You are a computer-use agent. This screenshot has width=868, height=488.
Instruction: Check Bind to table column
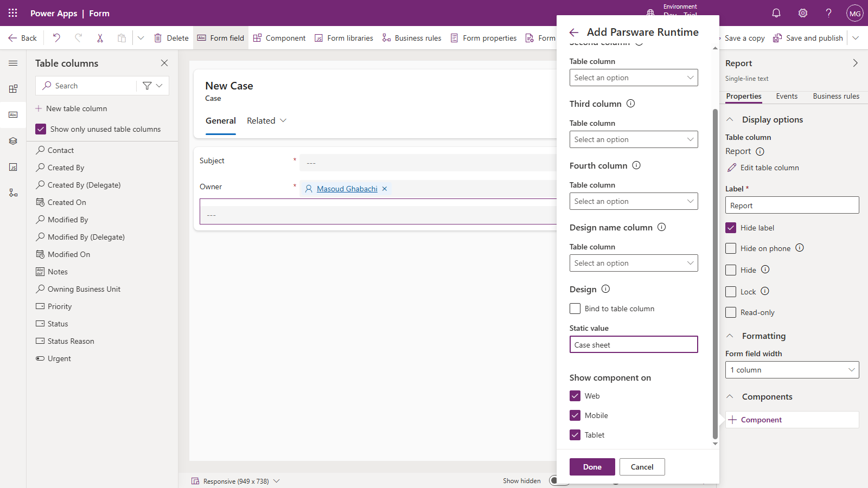575,309
